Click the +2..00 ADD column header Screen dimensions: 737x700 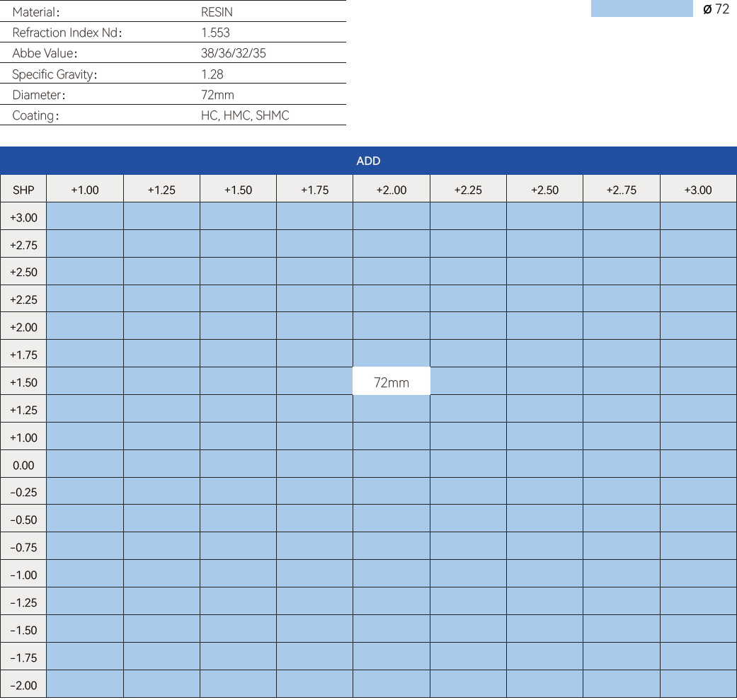(x=392, y=190)
